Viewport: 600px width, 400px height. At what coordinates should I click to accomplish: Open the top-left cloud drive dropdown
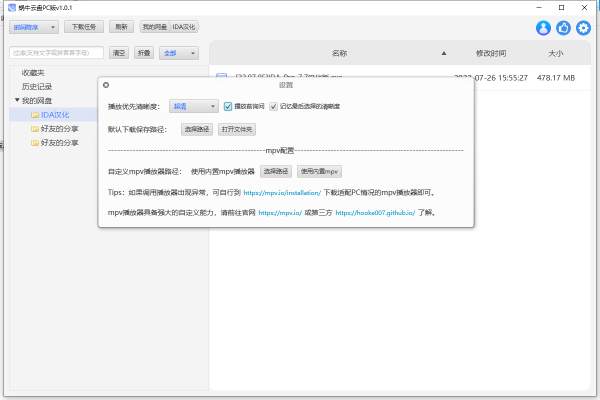coord(34,27)
